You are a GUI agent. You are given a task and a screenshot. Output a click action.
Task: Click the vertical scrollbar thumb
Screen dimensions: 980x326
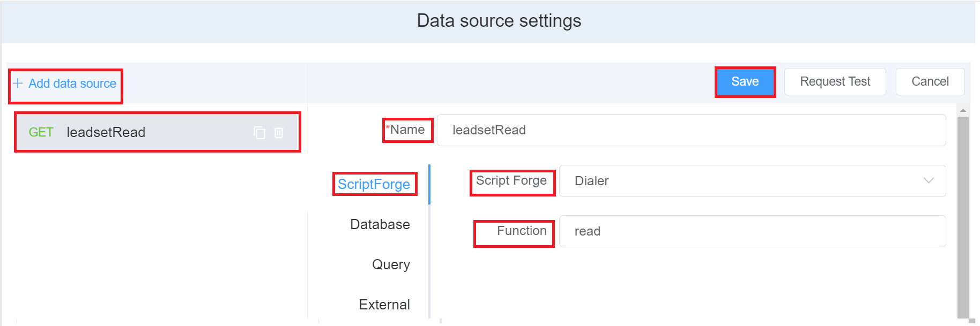(x=963, y=214)
